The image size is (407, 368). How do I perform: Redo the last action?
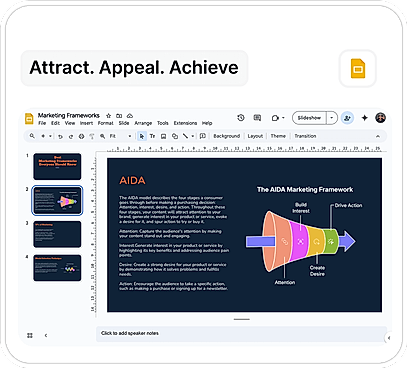pos(71,136)
